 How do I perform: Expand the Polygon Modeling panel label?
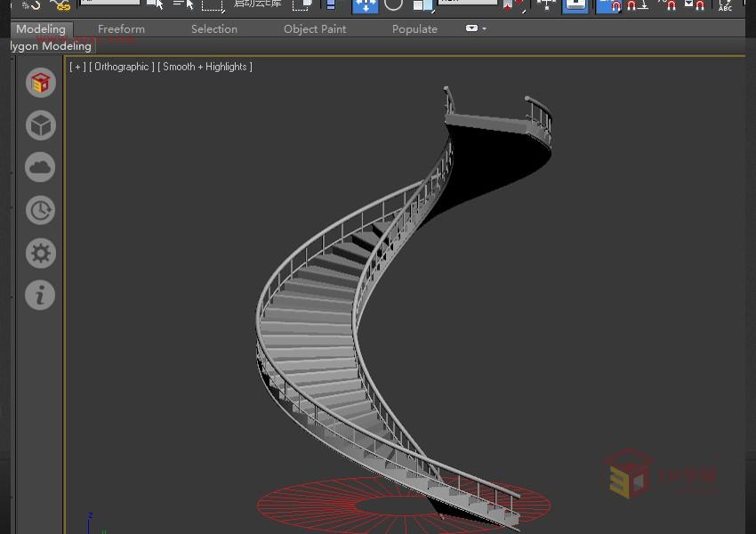(x=51, y=45)
